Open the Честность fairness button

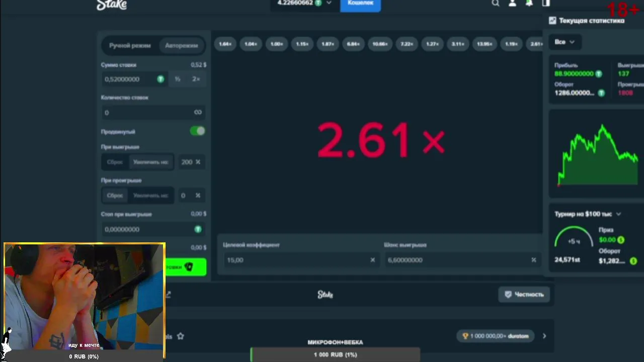[x=524, y=295]
